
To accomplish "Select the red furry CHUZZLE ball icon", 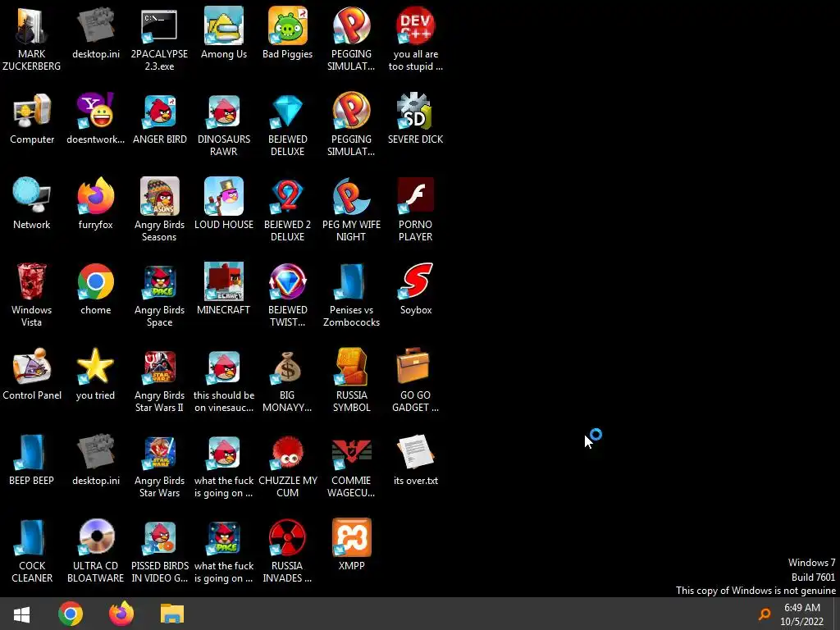I will 288,452.
